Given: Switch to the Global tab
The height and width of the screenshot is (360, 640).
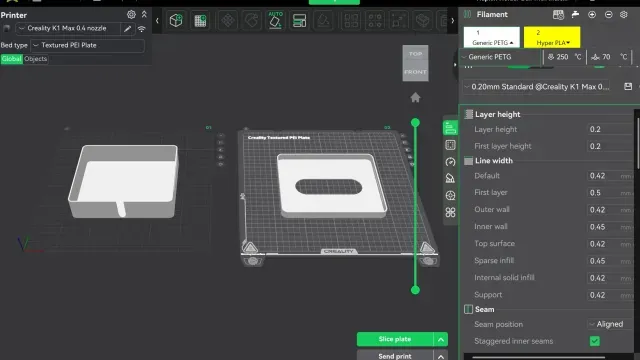Looking at the screenshot, I should (x=11, y=59).
